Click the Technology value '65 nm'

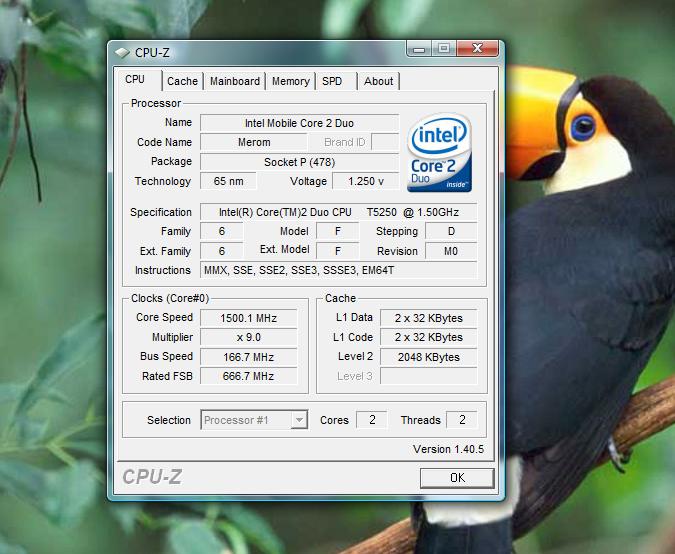coord(229,181)
